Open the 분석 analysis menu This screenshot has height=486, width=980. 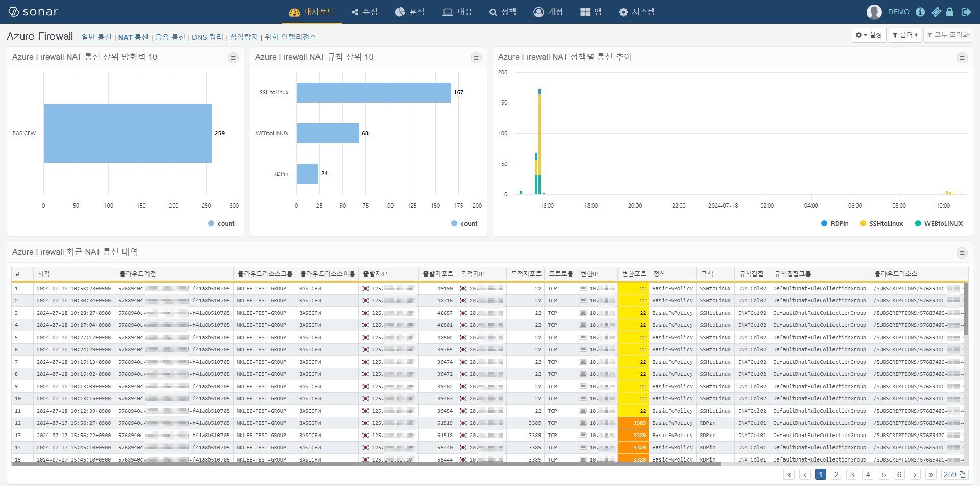tap(409, 12)
